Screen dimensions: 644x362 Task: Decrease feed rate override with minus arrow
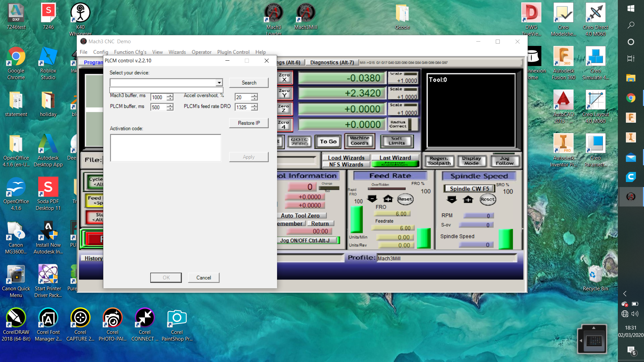[372, 199]
